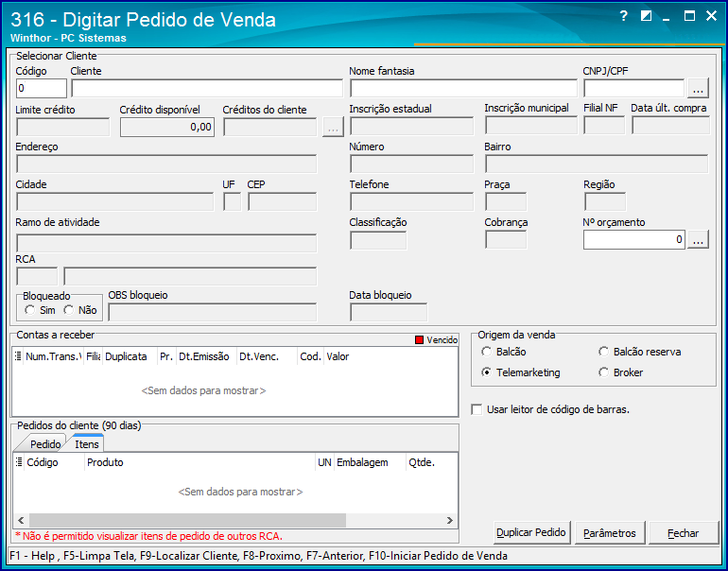The width and height of the screenshot is (728, 571).
Task: Sort by Dt.Venc. column header
Action: [267, 356]
